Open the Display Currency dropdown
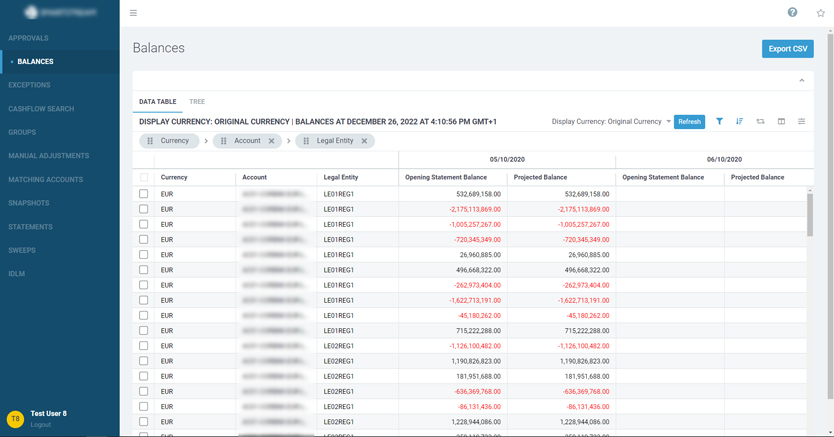Viewport: 834px width, 437px height. pos(612,122)
